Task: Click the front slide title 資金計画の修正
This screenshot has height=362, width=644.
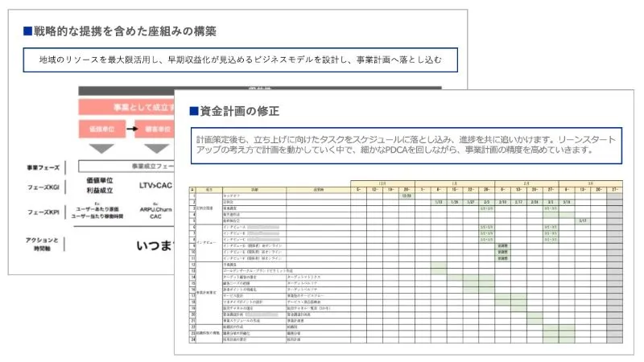Action: (x=239, y=111)
